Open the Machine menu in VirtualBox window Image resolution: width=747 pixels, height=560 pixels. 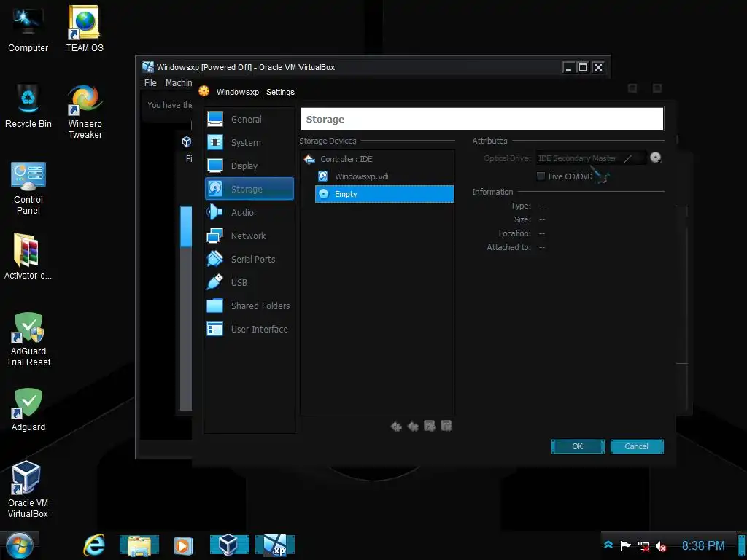(179, 83)
